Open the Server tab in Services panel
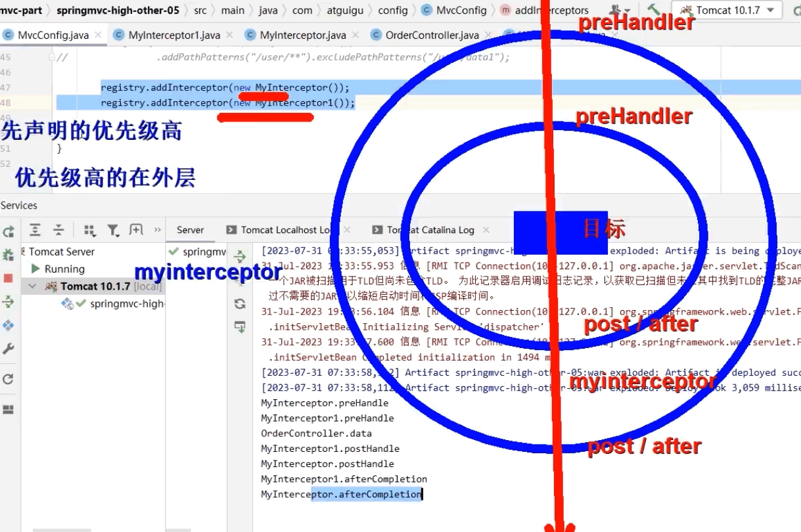The height and width of the screenshot is (532, 801). [x=191, y=230]
